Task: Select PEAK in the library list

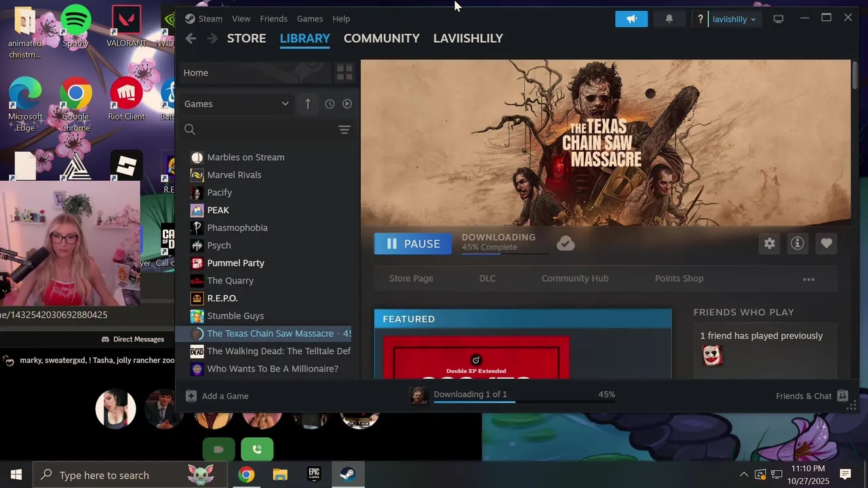Action: pos(264,210)
